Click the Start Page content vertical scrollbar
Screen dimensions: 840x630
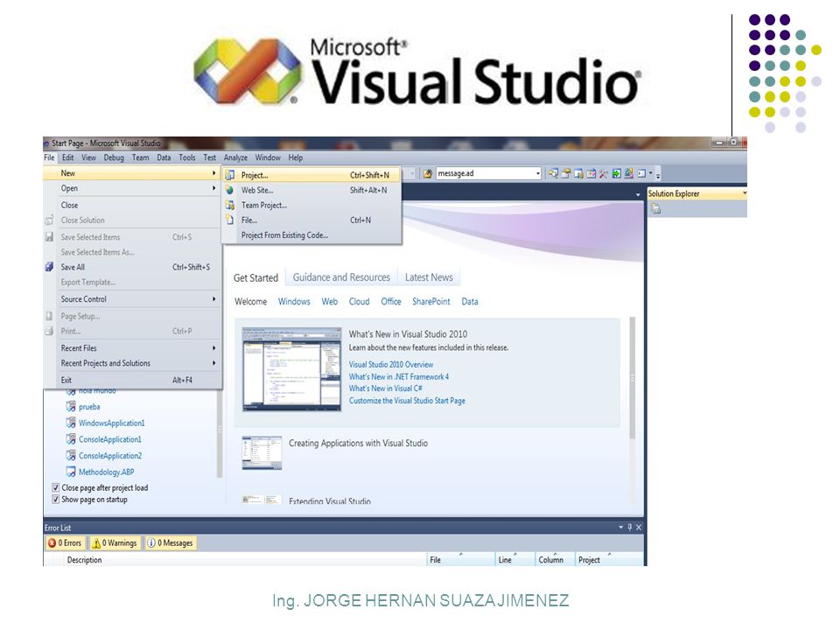coord(632,378)
